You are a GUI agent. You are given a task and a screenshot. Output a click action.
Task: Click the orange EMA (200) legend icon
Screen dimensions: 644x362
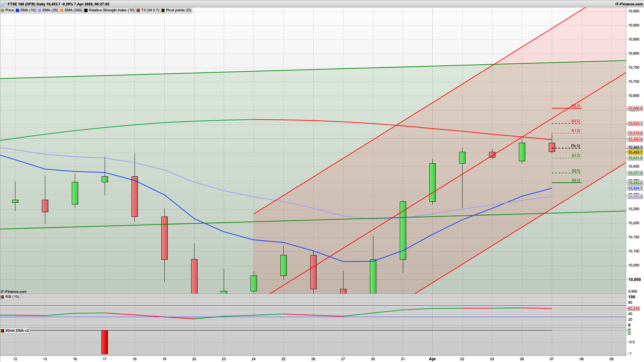coord(62,10)
